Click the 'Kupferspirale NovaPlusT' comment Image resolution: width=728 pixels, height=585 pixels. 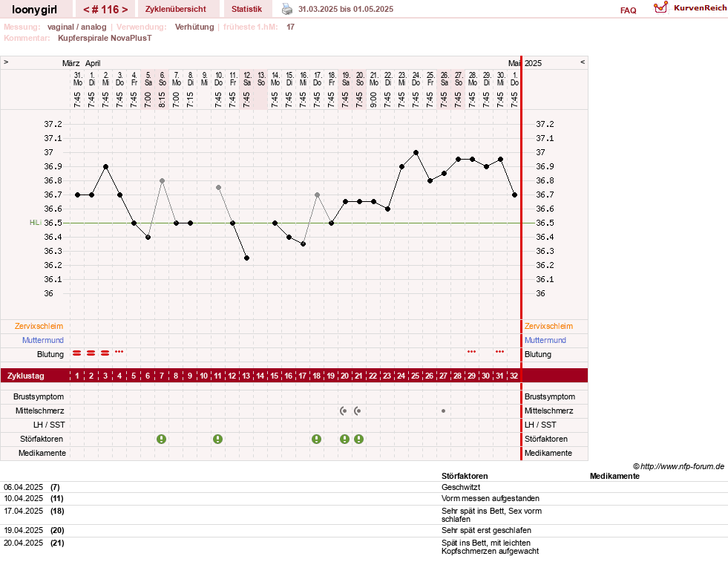tap(105, 38)
